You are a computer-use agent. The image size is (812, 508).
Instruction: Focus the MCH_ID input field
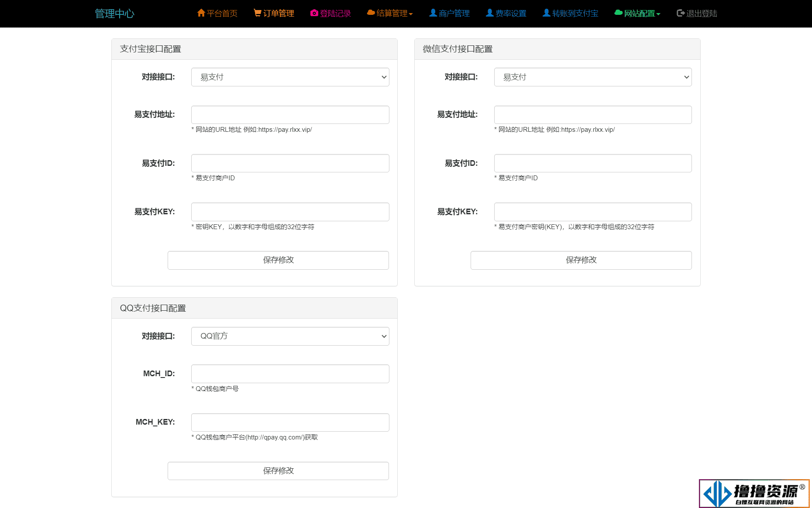click(x=290, y=374)
